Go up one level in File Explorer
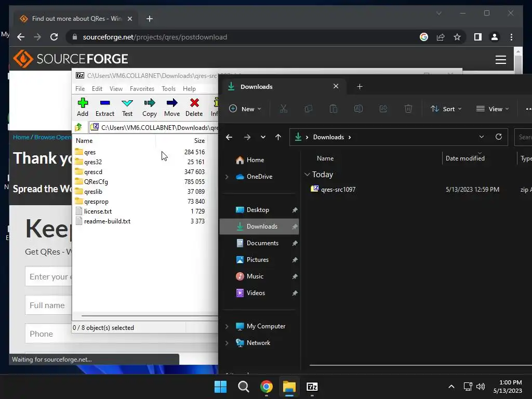This screenshot has width=532, height=399. click(278, 137)
